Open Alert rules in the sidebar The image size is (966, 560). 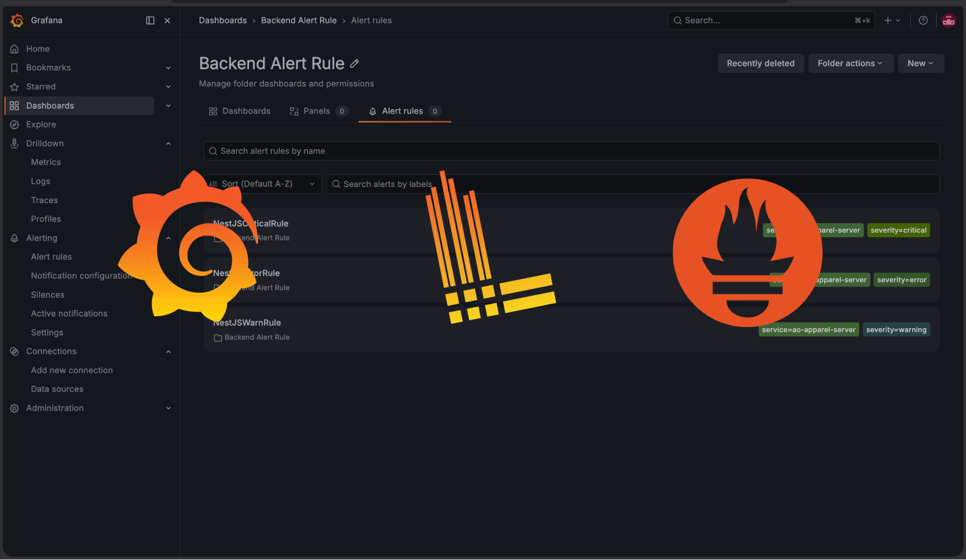pyautogui.click(x=51, y=256)
